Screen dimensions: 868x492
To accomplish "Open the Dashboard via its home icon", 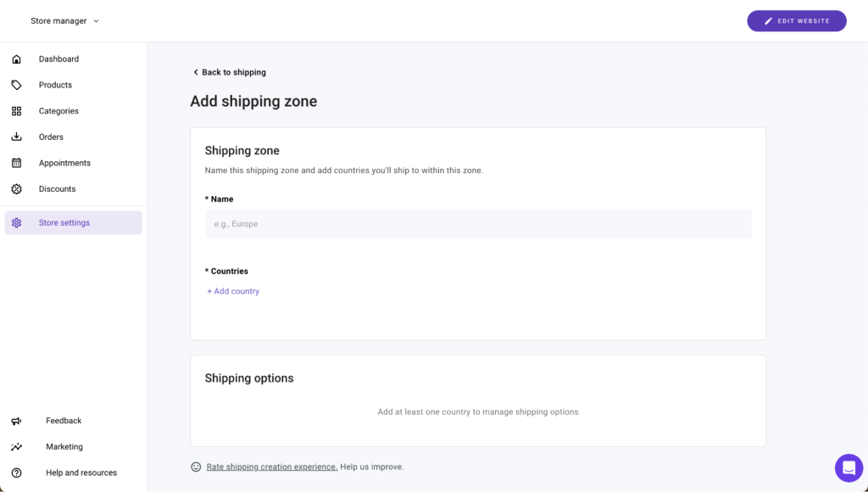I will [x=17, y=59].
